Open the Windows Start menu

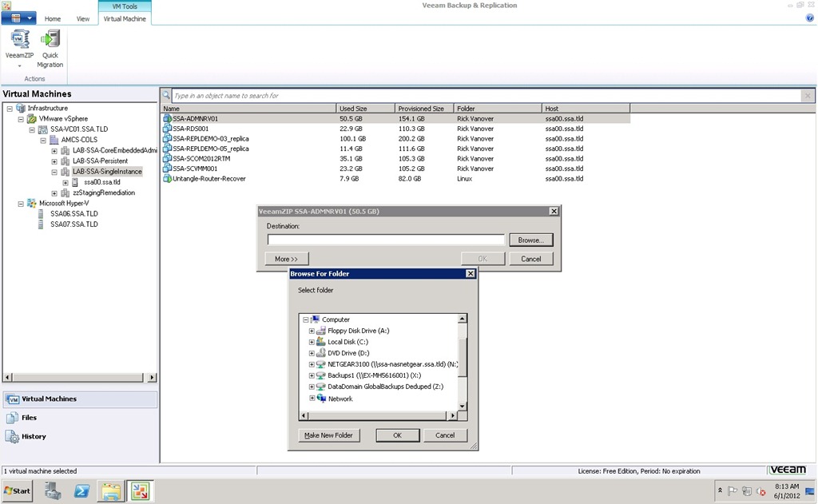coord(18,491)
